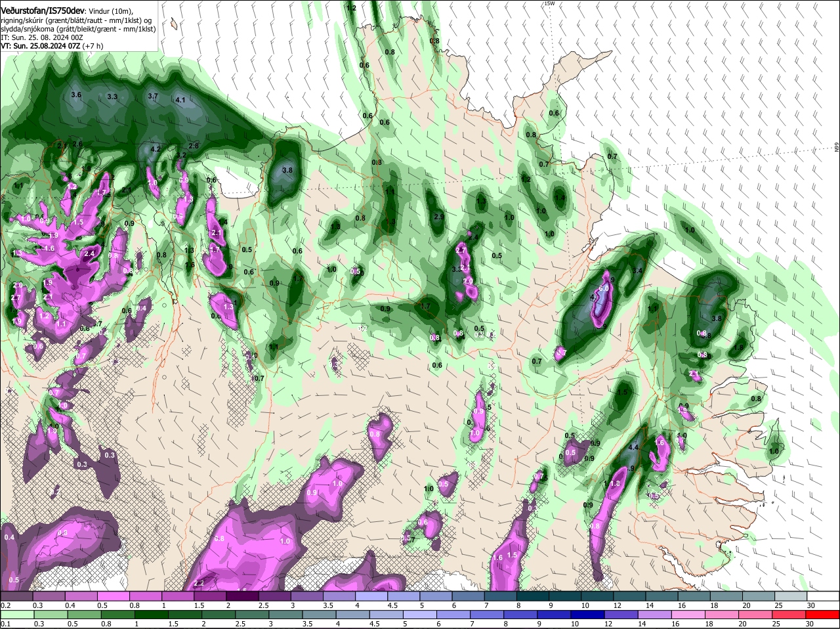This screenshot has width=840, height=629.
Task: Select the top-row legend swatch between 0.5 and 0.8
Action: 113,596
